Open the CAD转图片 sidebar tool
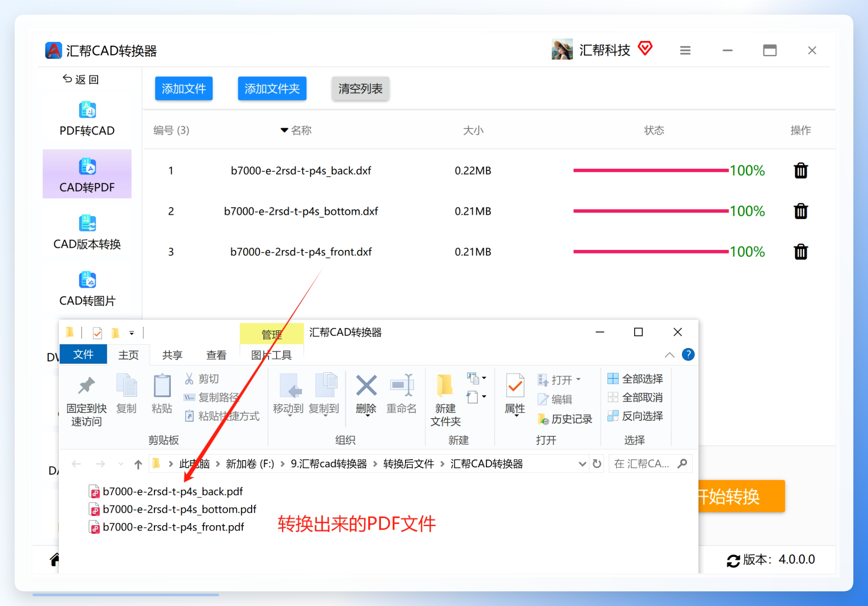 pos(87,289)
